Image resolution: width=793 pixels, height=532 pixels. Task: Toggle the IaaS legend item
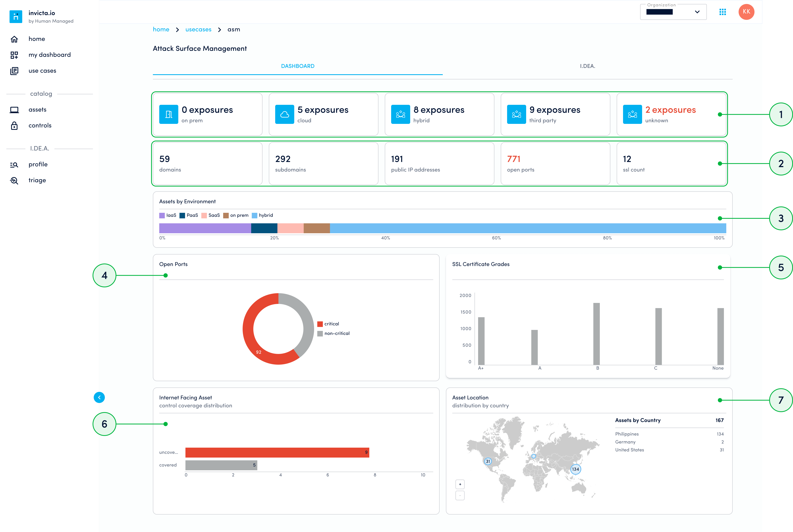[168, 215]
